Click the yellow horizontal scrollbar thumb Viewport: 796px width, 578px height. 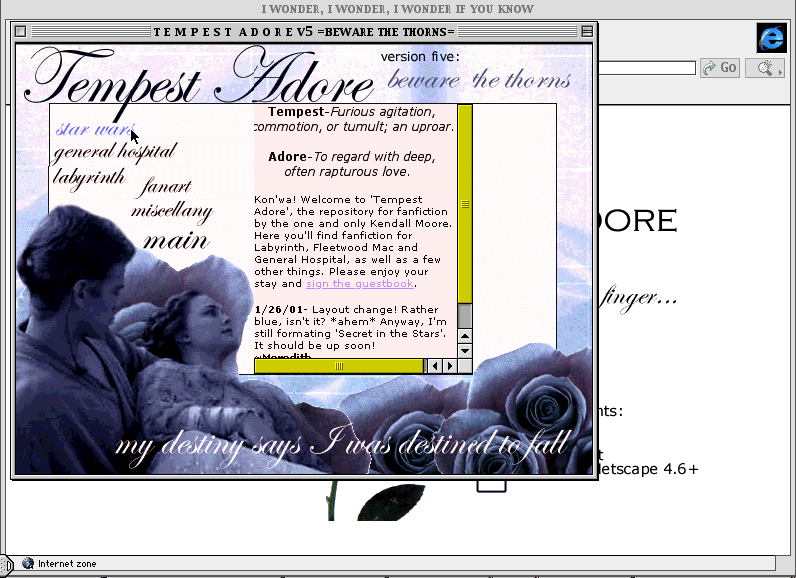pyautogui.click(x=339, y=366)
